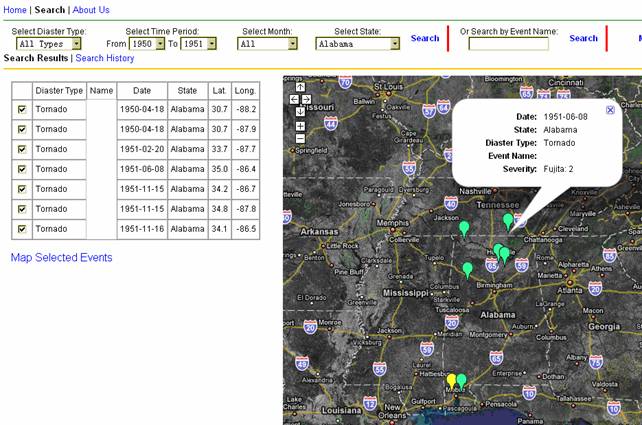Viewport: 642px width, 425px height.
Task: Click into the Event Name search field
Action: (508, 44)
